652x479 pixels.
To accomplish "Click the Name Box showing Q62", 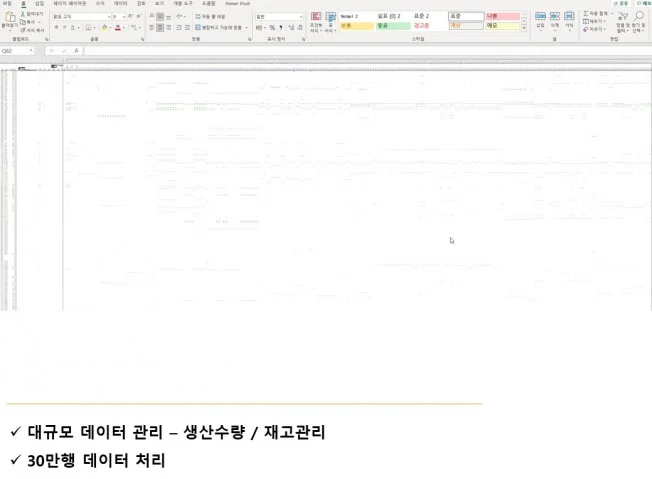I will pos(17,51).
